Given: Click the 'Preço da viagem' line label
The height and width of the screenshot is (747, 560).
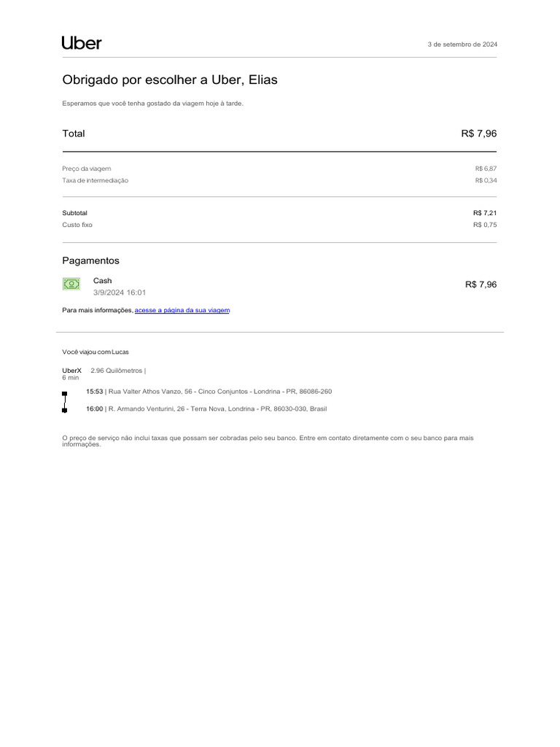Looking at the screenshot, I should click(87, 169).
